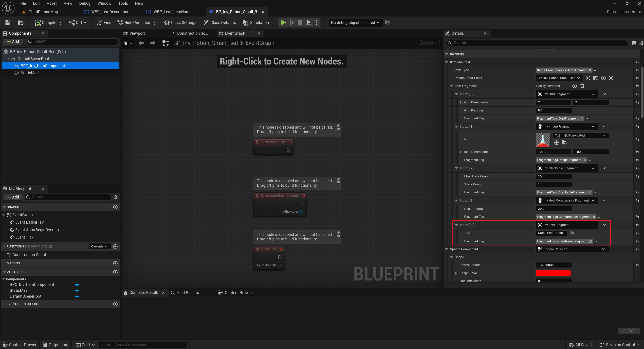The width and height of the screenshot is (644, 349).
Task: Click the Browse to asset icon beside Save
Action: pos(20,23)
